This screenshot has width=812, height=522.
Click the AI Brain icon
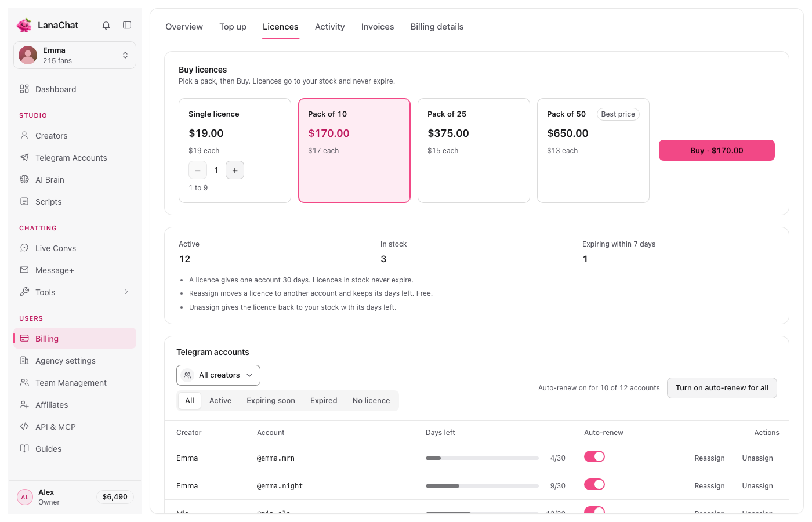pyautogui.click(x=24, y=179)
